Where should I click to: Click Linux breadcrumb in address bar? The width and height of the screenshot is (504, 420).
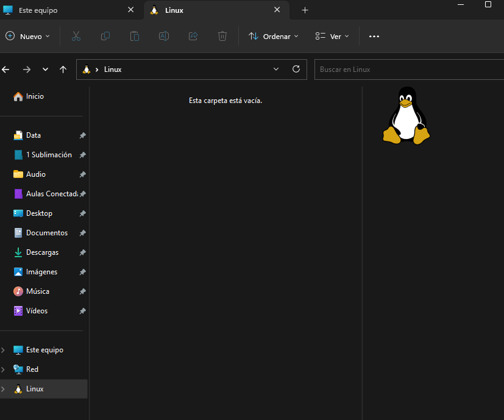[x=113, y=69]
